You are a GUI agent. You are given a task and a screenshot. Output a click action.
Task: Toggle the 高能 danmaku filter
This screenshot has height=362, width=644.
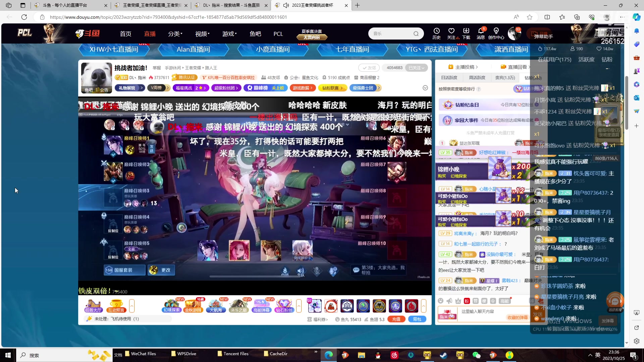pyautogui.click(x=505, y=301)
